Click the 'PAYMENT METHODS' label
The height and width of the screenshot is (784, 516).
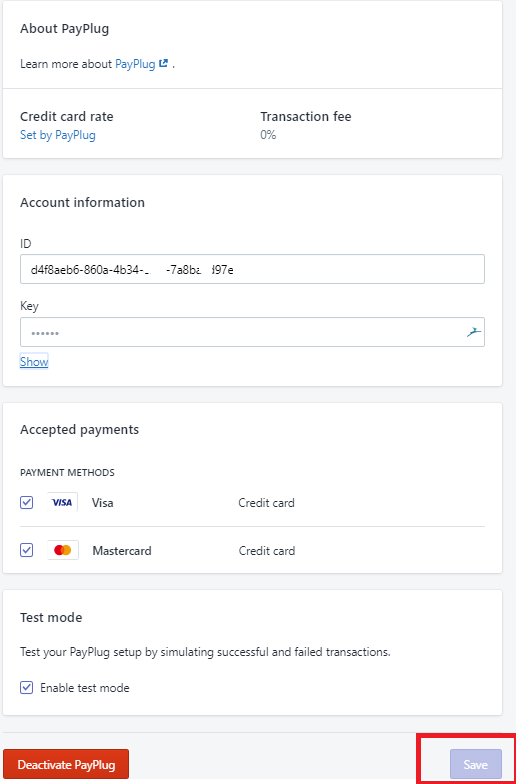coord(67,472)
